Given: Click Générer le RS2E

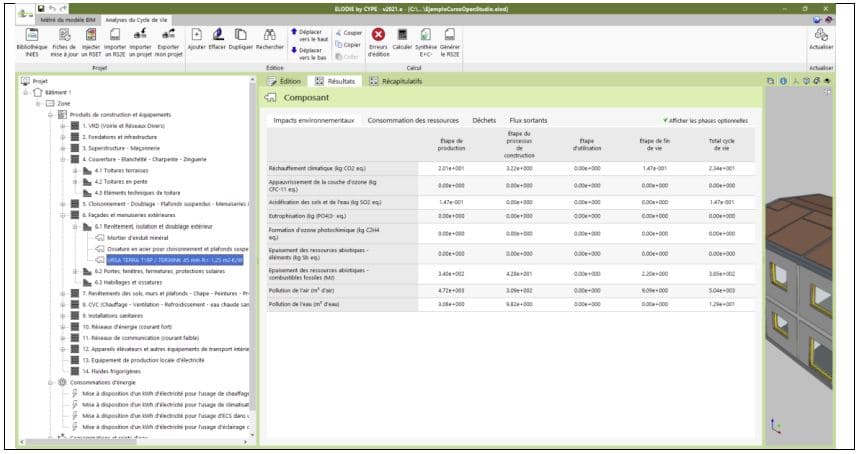Looking at the screenshot, I should (450, 42).
